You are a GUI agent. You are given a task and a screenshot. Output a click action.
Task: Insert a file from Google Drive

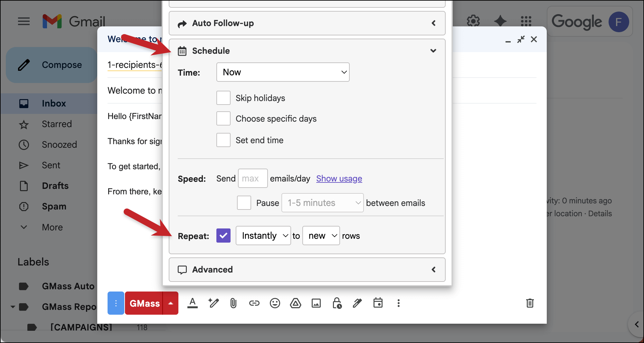[x=295, y=303]
